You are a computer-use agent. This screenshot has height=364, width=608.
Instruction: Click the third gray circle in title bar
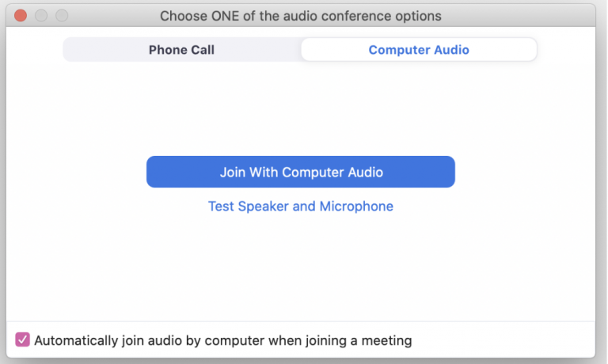click(62, 16)
